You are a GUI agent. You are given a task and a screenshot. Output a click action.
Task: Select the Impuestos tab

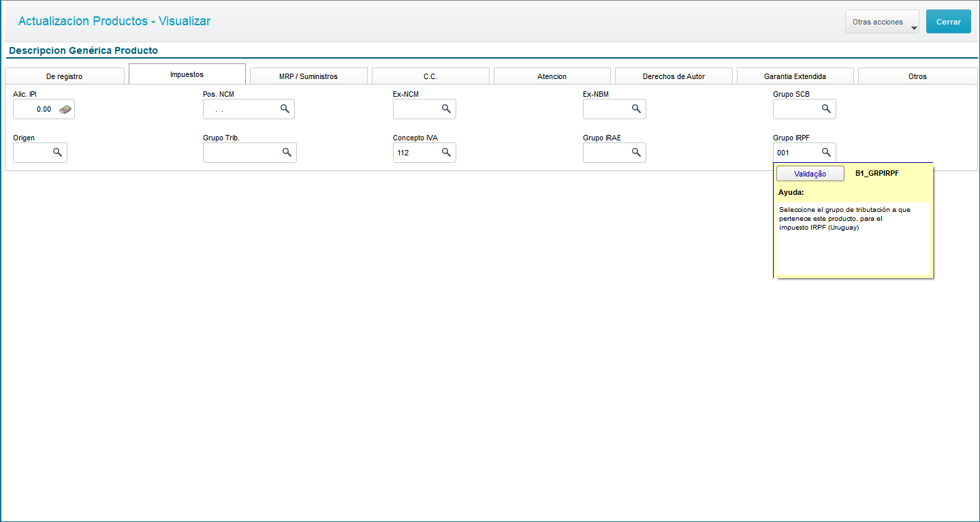[187, 74]
